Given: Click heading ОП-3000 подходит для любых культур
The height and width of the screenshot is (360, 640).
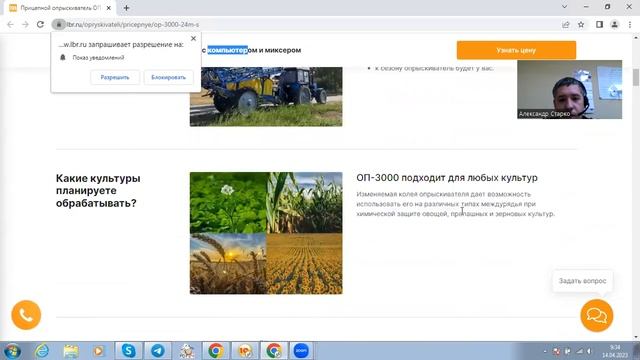Looking at the screenshot, I should coord(447,178).
